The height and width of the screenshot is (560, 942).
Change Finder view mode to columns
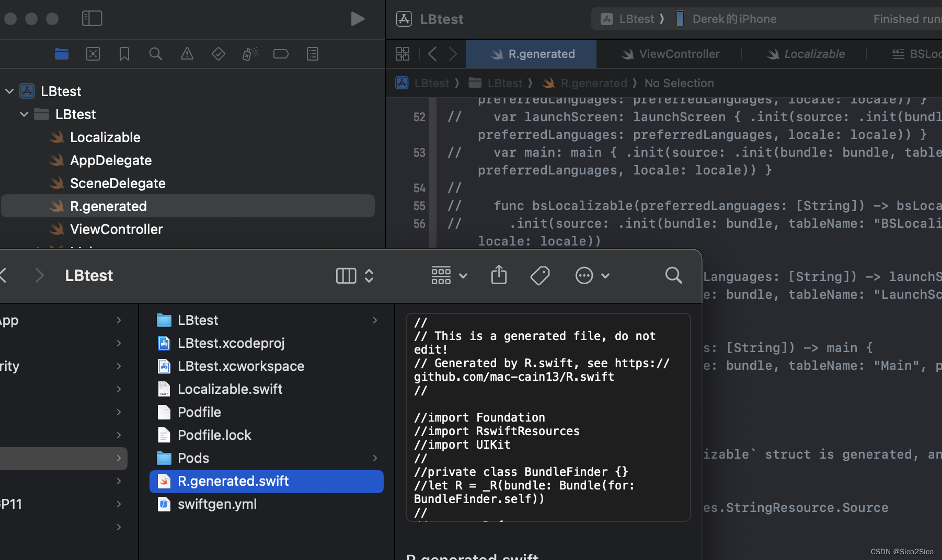pyautogui.click(x=354, y=275)
